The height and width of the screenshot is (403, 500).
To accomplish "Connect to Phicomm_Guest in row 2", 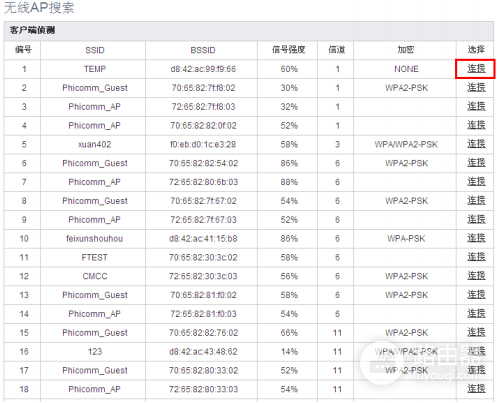I will (476, 88).
